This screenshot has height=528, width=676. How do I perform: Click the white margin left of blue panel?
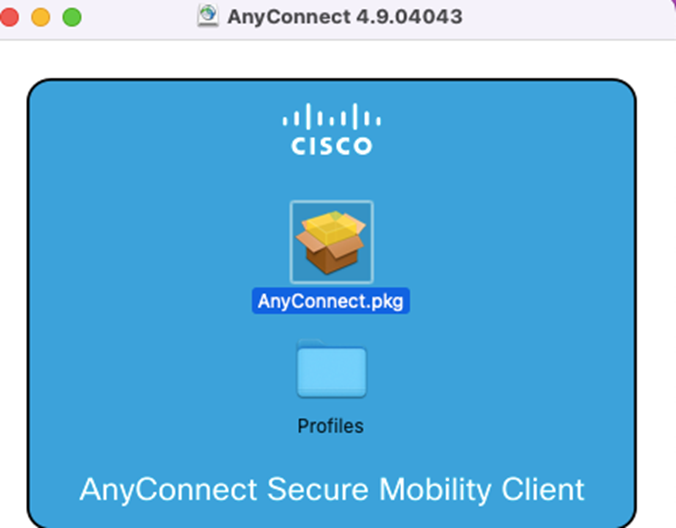pyautogui.click(x=13, y=280)
